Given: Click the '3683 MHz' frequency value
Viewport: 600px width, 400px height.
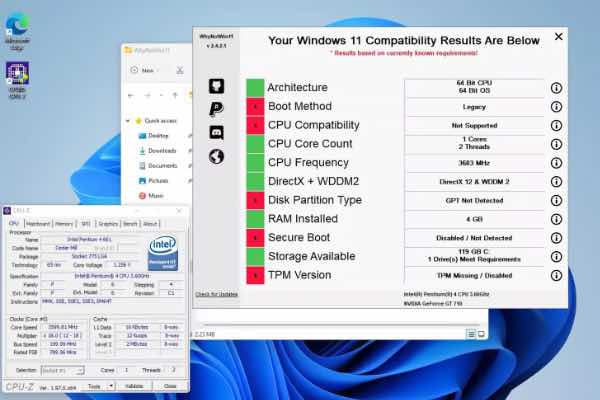Looking at the screenshot, I should (474, 163).
